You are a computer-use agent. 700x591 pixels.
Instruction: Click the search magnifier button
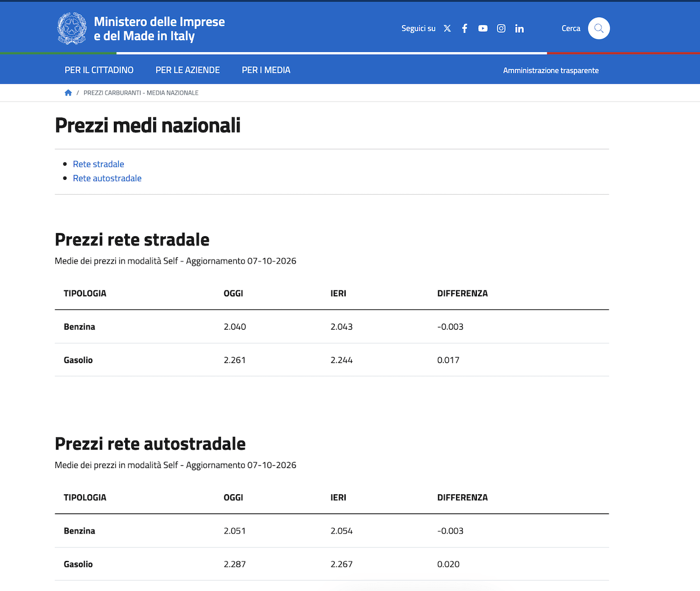(x=599, y=28)
